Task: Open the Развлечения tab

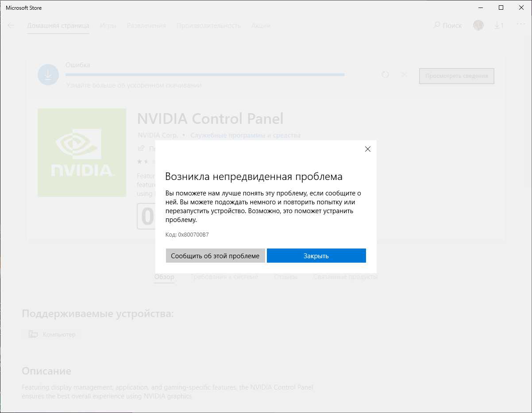Action: 146,26
